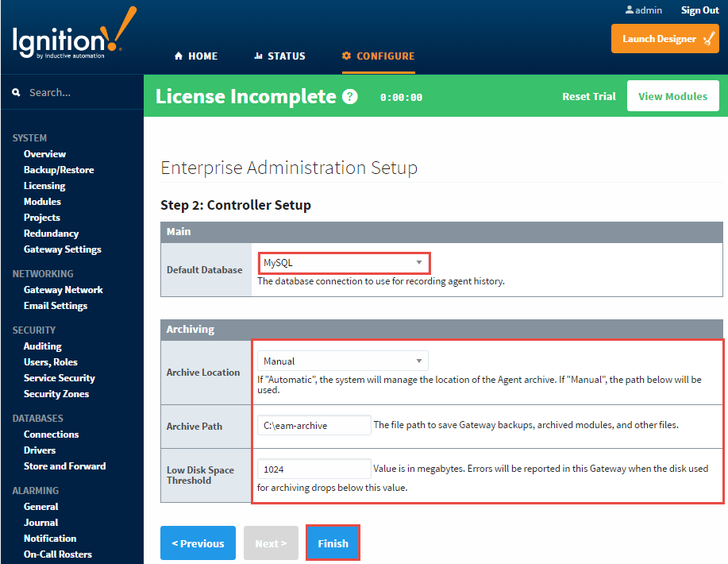Viewport: 728px width, 564px height.
Task: Open the HOME tab
Action: coord(196,56)
